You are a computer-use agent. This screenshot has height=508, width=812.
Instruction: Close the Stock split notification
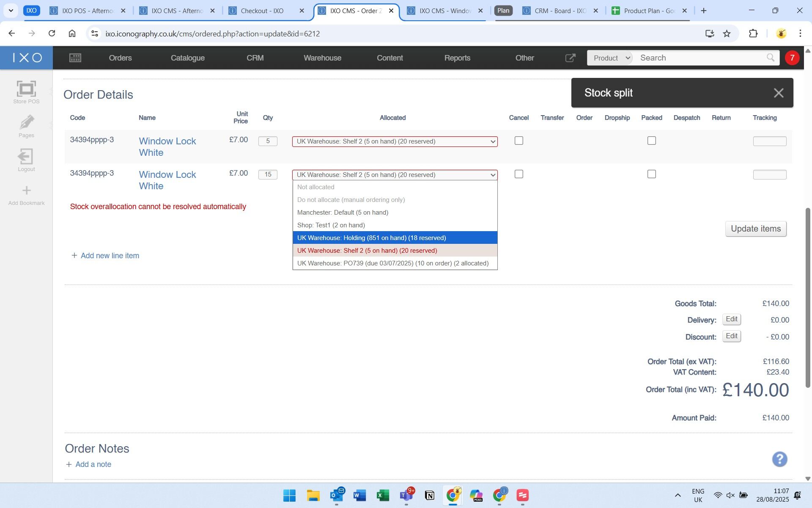coord(778,93)
